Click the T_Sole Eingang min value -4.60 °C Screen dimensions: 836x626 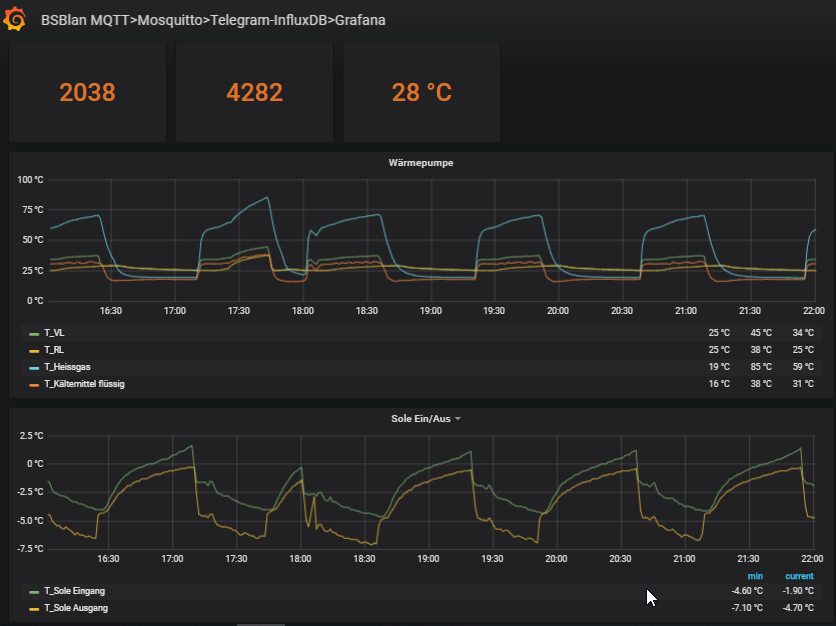tap(747, 591)
